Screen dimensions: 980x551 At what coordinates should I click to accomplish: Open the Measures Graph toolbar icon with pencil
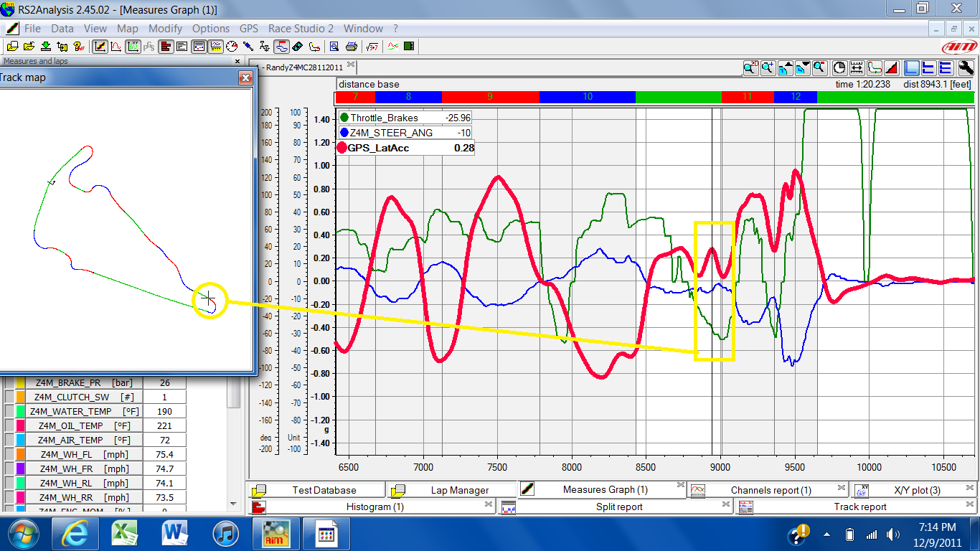tap(100, 47)
